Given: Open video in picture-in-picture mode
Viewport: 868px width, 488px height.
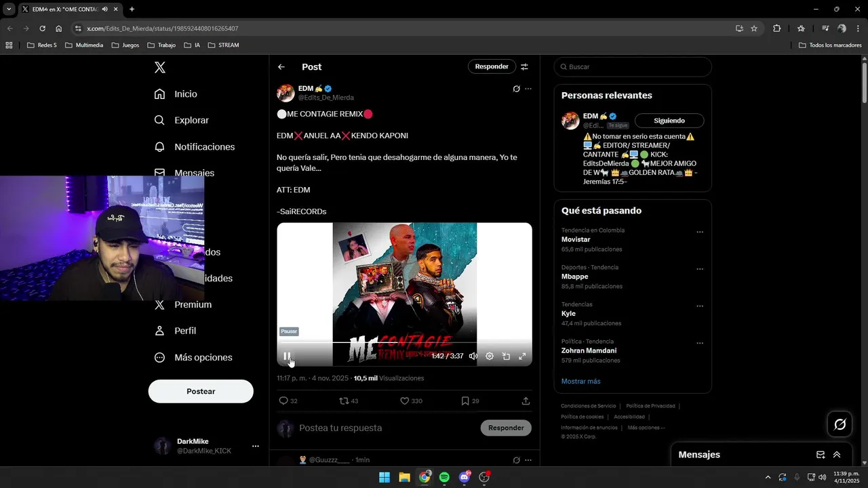Looking at the screenshot, I should [506, 357].
